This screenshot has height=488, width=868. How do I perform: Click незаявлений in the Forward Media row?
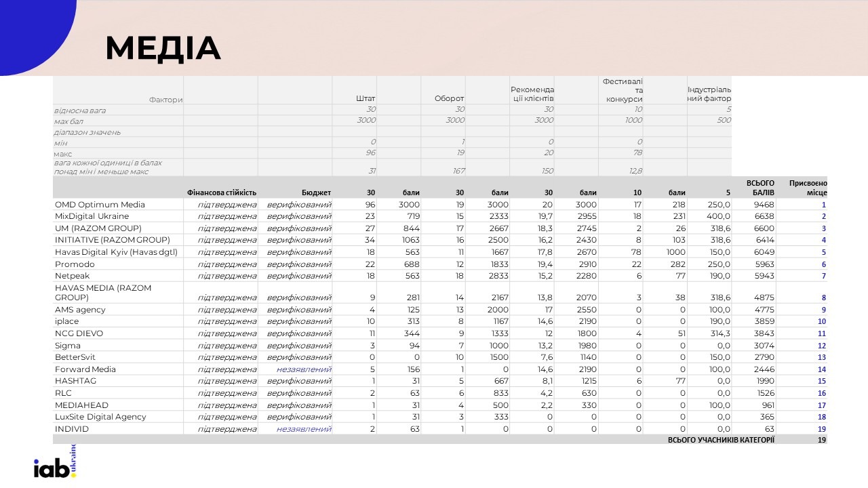(304, 369)
